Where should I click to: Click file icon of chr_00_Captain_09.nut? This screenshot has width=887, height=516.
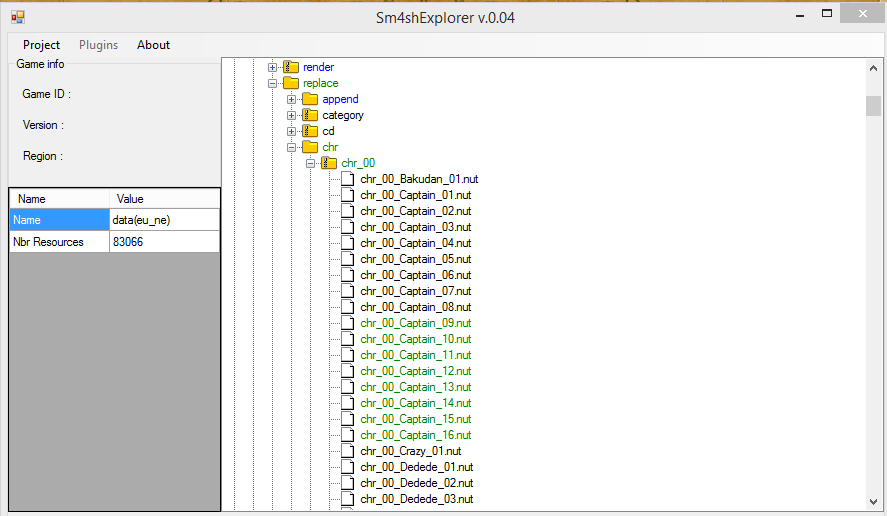[348, 323]
